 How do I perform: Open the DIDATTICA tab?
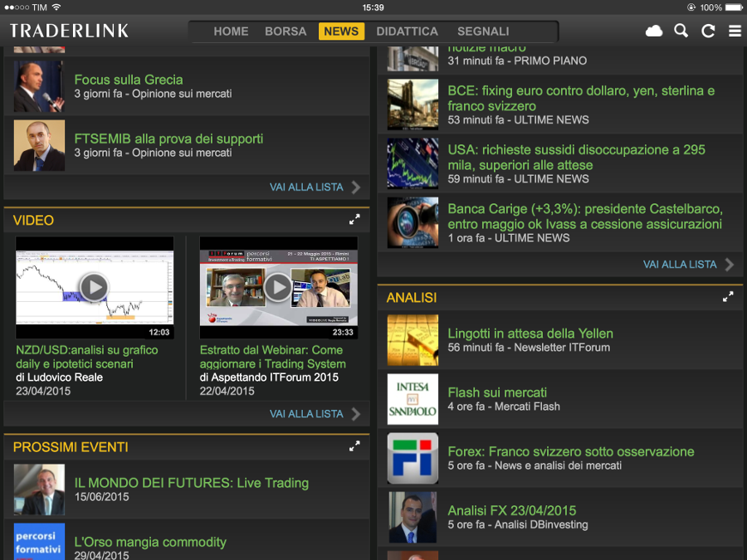(x=407, y=32)
